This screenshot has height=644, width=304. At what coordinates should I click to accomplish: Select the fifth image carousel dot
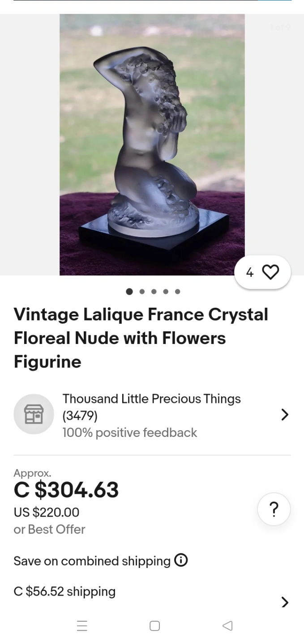tap(178, 292)
